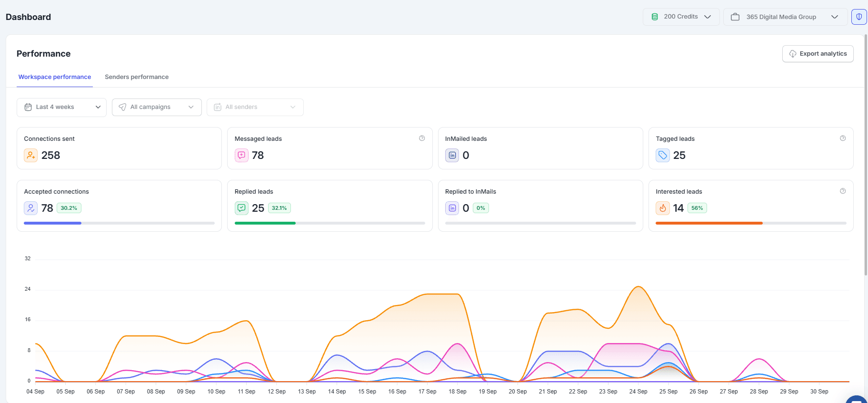Click the credits coin stack icon
Image resolution: width=868 pixels, height=403 pixels.
pyautogui.click(x=655, y=17)
